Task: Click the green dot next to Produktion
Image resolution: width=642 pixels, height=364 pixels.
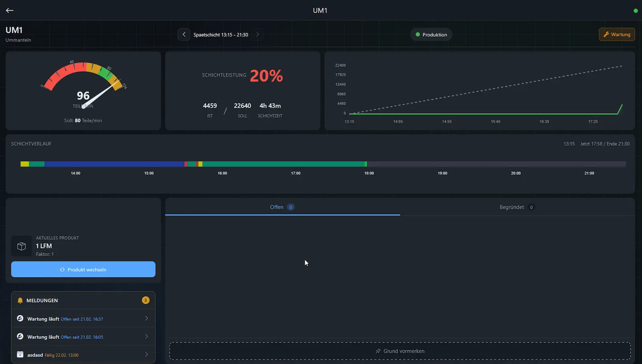Action: point(417,35)
